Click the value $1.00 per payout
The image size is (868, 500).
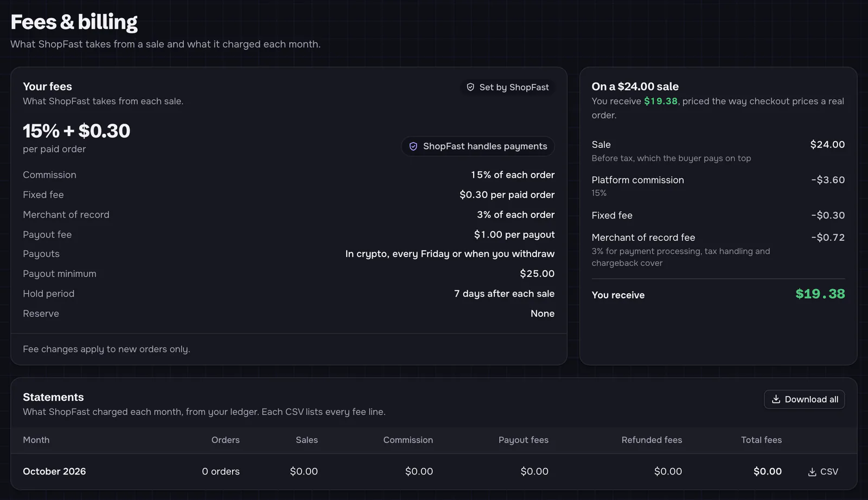click(x=514, y=234)
